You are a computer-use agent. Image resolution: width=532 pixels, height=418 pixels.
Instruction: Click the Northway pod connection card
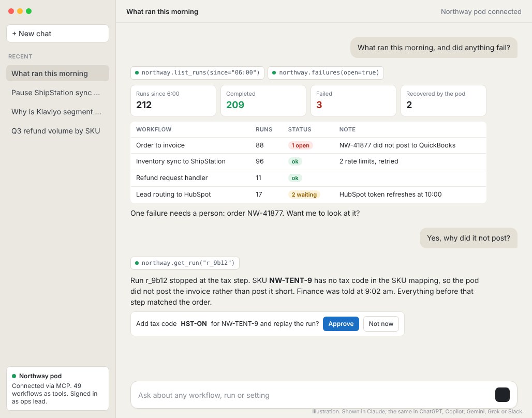click(57, 389)
